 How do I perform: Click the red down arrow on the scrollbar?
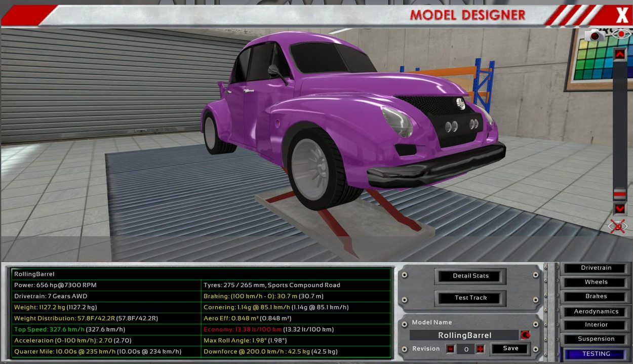pos(620,209)
